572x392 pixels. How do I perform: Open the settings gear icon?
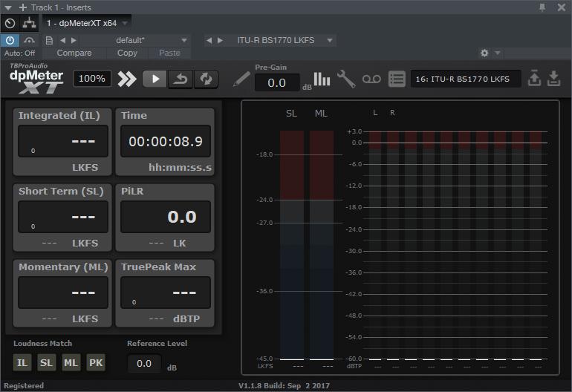pos(484,53)
